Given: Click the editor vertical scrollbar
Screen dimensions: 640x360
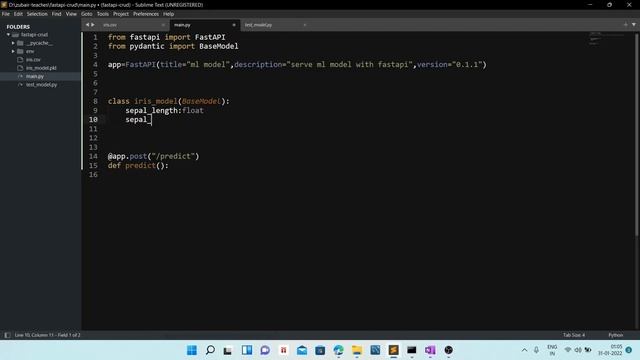Looking at the screenshot, I should coord(637,134).
